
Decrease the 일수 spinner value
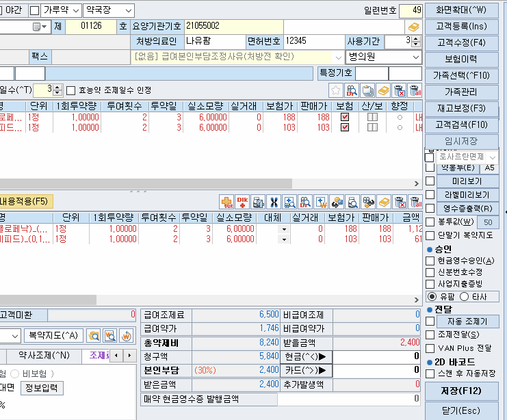(x=57, y=93)
